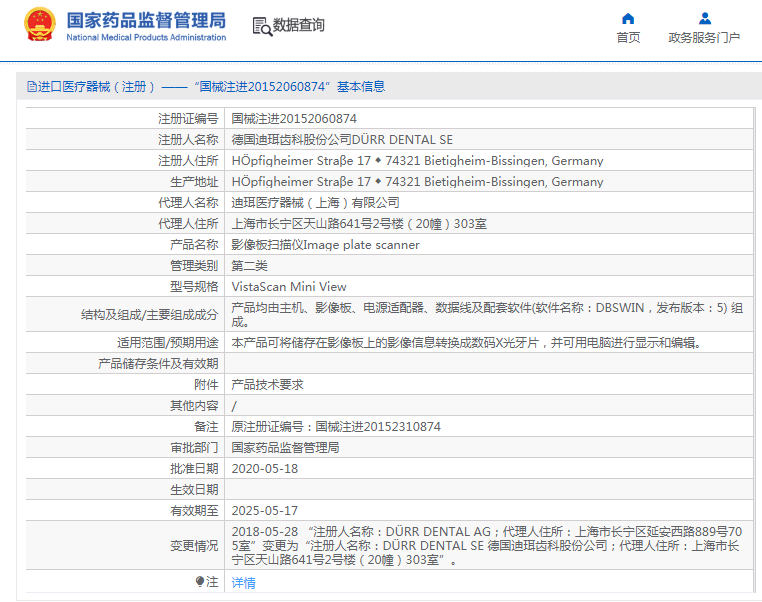Click the 注册人住所 address value
Image resolution: width=762 pixels, height=602 pixels.
pos(417,161)
